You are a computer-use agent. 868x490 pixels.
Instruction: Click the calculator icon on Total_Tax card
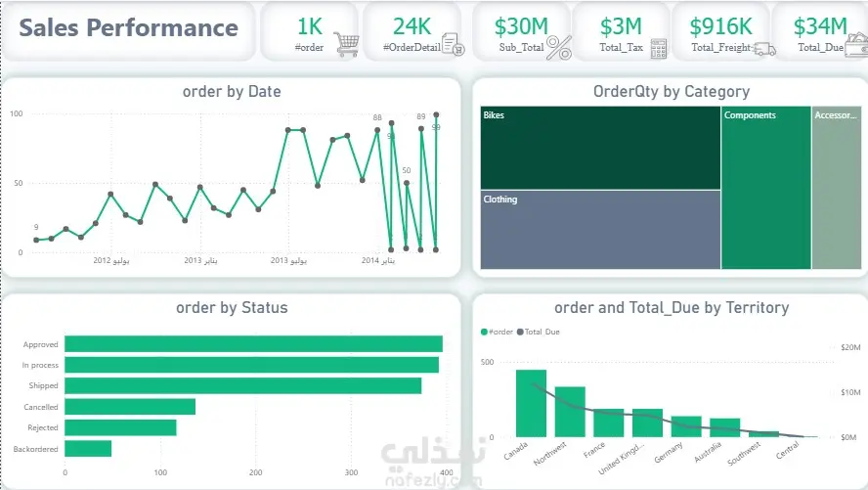658,49
